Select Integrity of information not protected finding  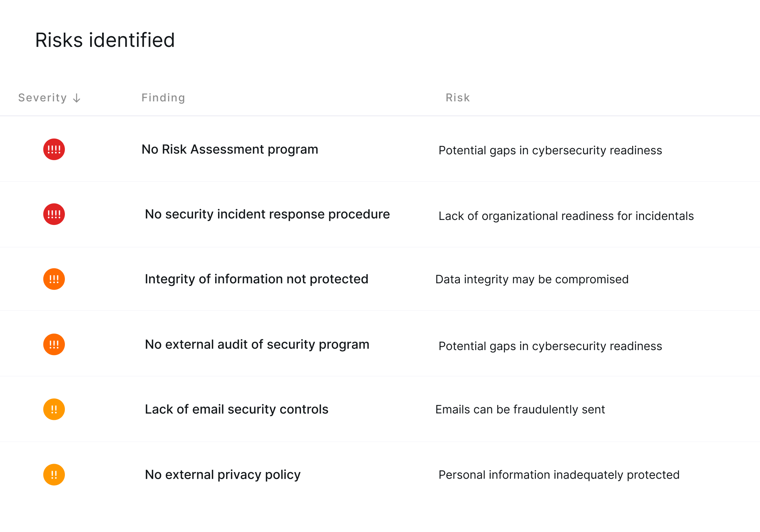(x=256, y=279)
